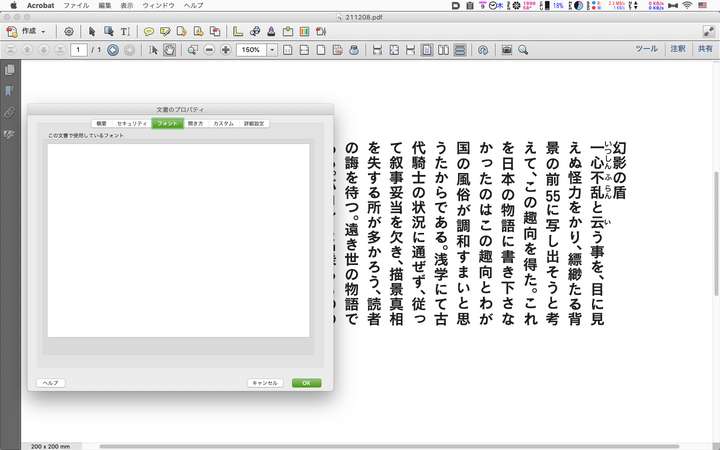Screen dimensions: 720x450
Task: Open the 共有 (Share) pane
Action: pos(705,49)
